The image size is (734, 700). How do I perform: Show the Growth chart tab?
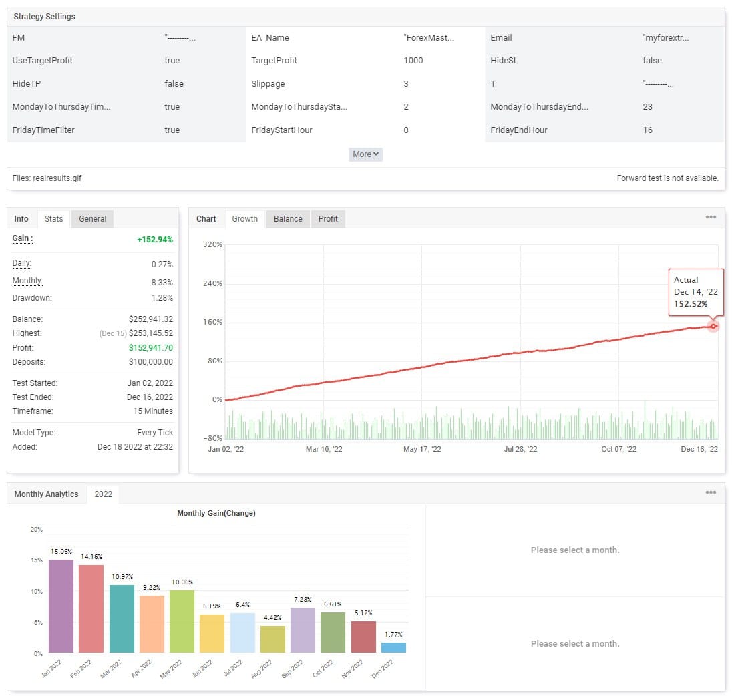click(244, 219)
